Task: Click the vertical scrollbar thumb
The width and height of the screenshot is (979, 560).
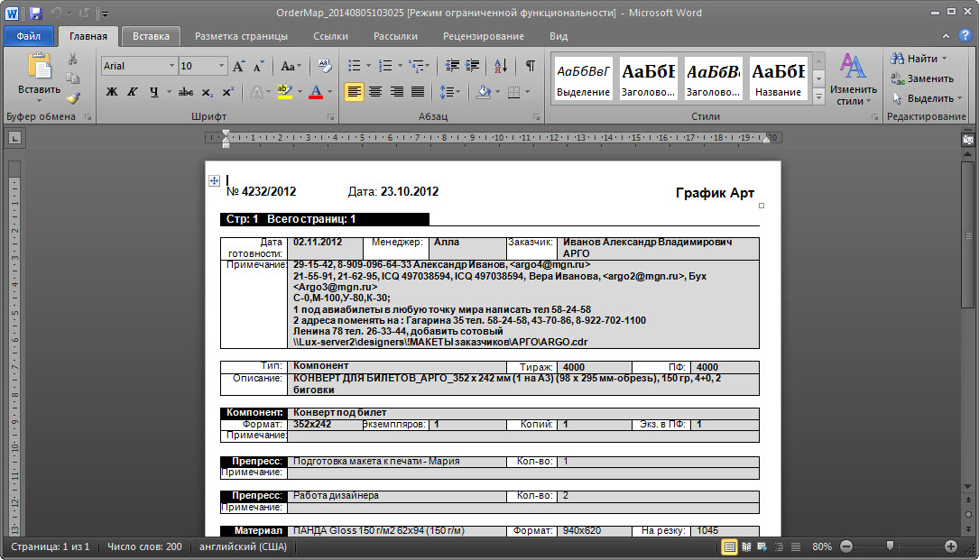Action: point(968,234)
